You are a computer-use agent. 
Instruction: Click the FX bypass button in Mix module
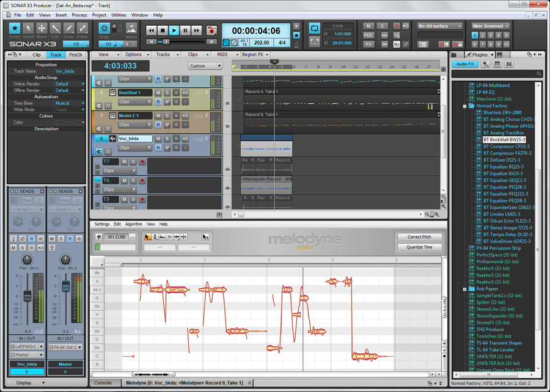click(369, 45)
